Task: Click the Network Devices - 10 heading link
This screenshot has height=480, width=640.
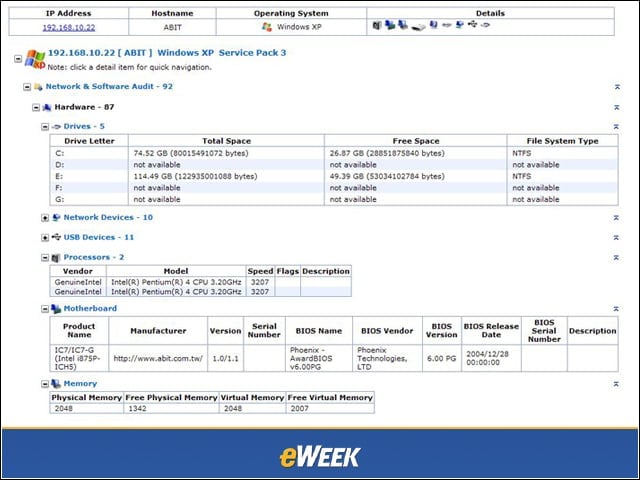Action: pos(108,217)
